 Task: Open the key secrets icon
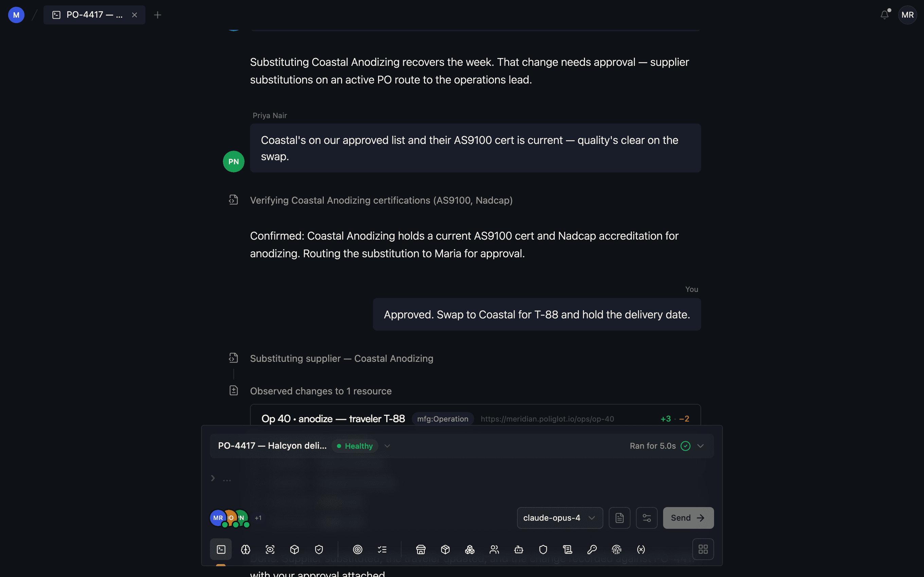point(592,549)
